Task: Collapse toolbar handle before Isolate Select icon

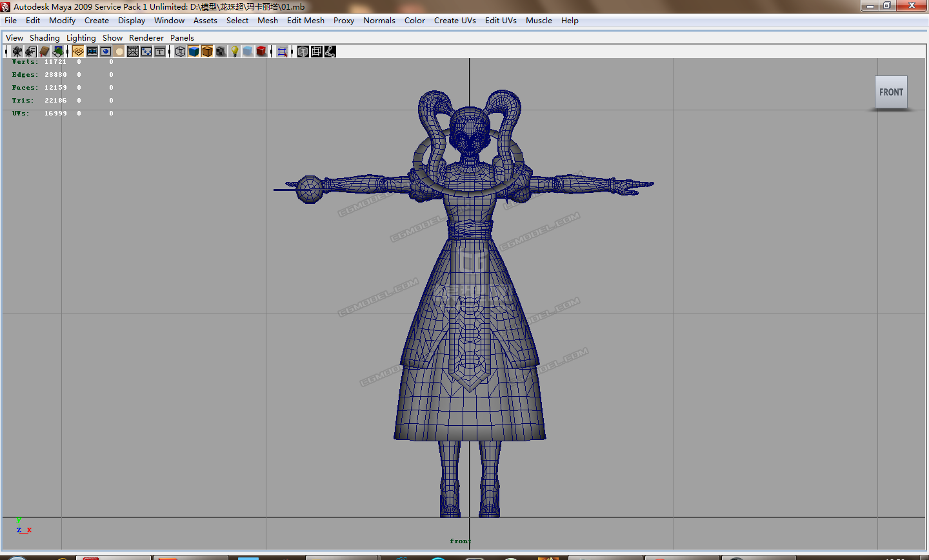Action: [272, 52]
